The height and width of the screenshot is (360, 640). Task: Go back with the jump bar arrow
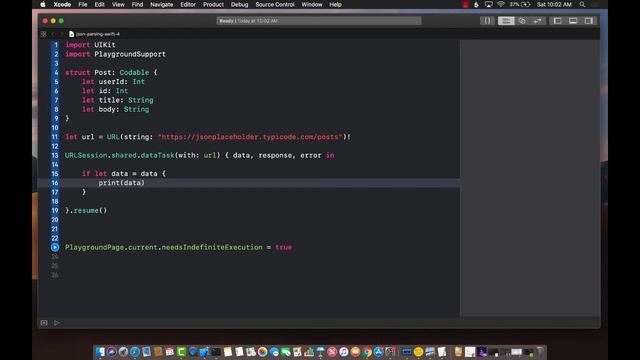[x=53, y=34]
